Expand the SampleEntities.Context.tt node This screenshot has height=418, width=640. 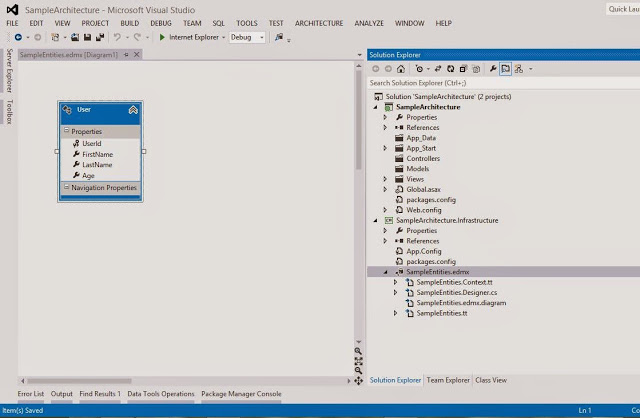point(395,282)
